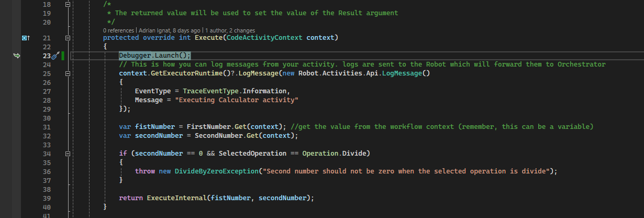Open "1 author, 2 changes" CodeLens indicator
This screenshot has width=644, height=218.
coord(230,30)
